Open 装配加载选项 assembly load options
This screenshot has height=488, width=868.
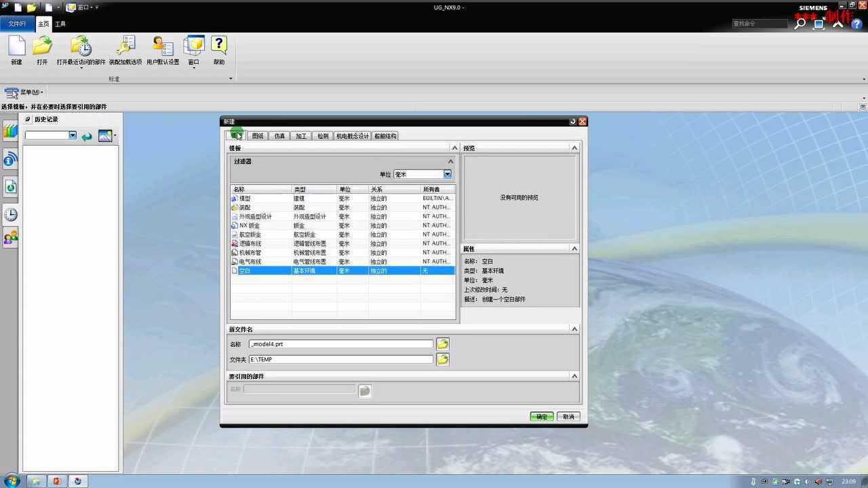[125, 47]
